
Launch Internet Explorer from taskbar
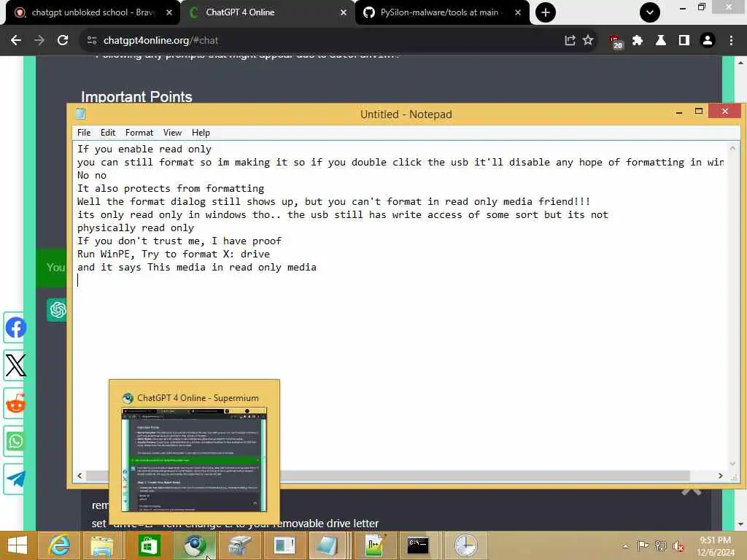[59, 545]
